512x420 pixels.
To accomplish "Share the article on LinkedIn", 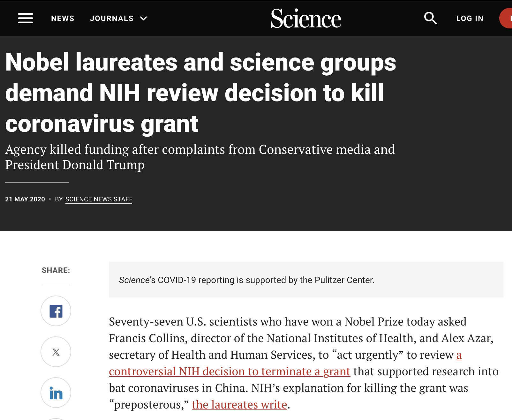I will click(56, 393).
